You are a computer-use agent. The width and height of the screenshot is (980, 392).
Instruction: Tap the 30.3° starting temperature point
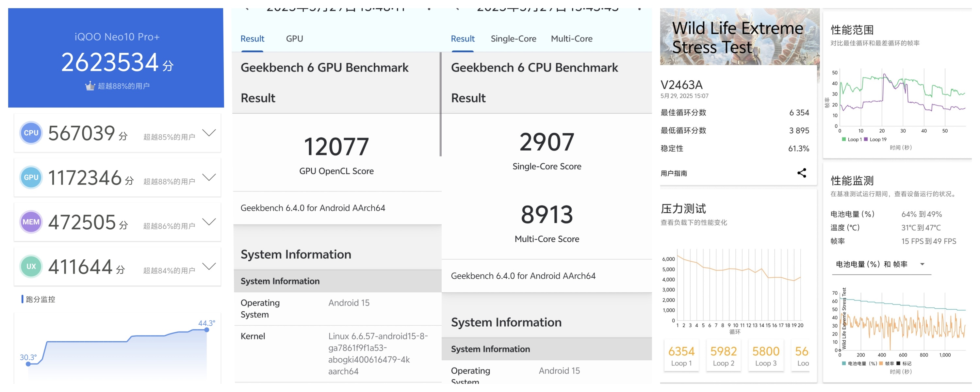click(x=28, y=364)
